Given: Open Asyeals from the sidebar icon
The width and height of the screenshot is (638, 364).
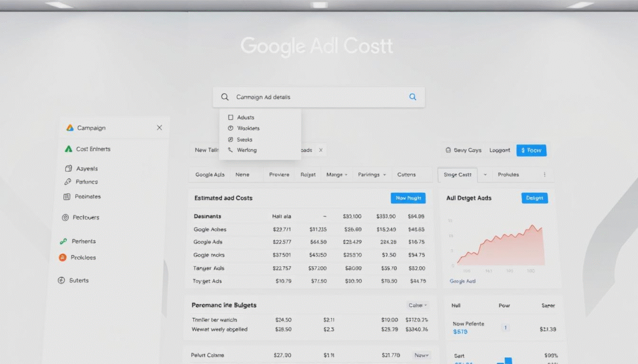Looking at the screenshot, I should [x=69, y=169].
